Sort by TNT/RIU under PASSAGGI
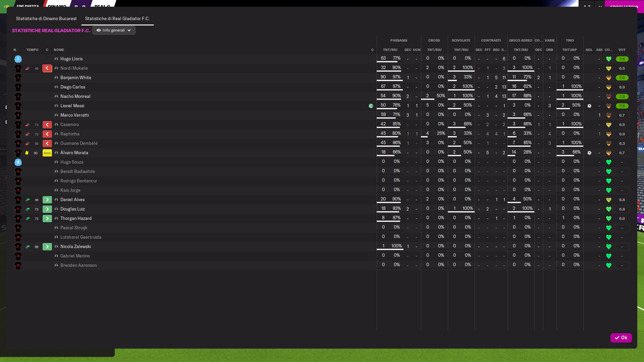The width and height of the screenshot is (644, 362). pos(390,50)
